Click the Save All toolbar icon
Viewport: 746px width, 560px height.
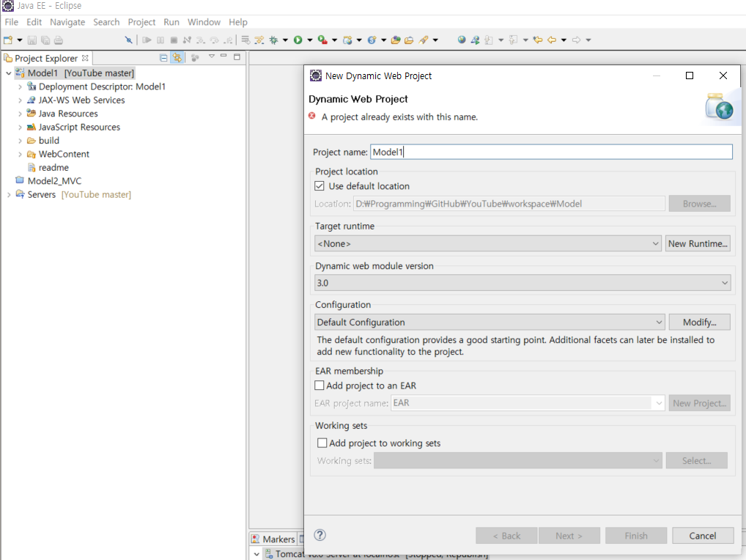[45, 40]
